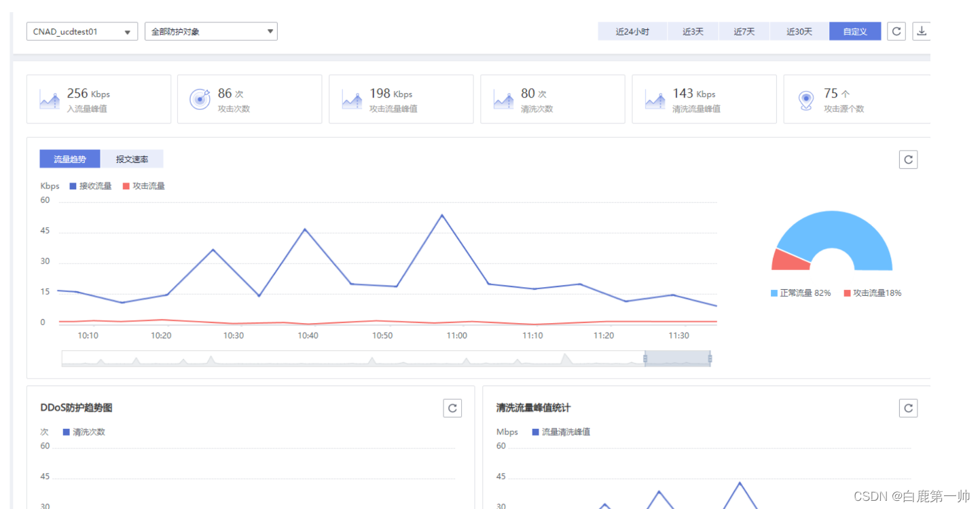Viewport: 980px width, 509px height.
Task: Click the download icon in top toolbar
Action: point(922,31)
